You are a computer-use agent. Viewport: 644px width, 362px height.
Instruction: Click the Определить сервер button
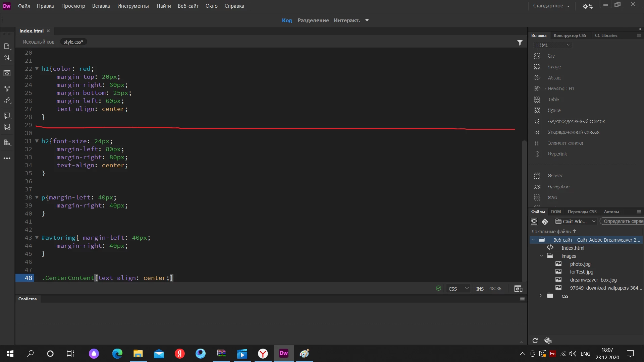(622, 221)
